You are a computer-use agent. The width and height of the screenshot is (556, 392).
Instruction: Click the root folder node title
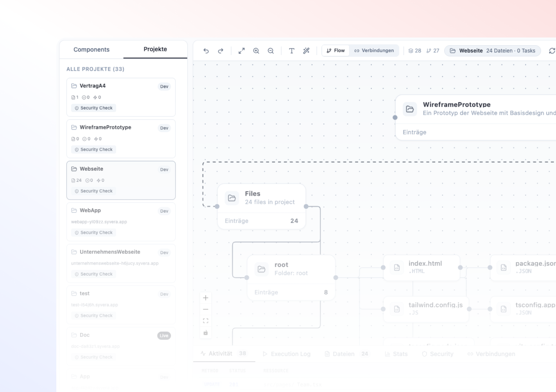click(x=281, y=265)
